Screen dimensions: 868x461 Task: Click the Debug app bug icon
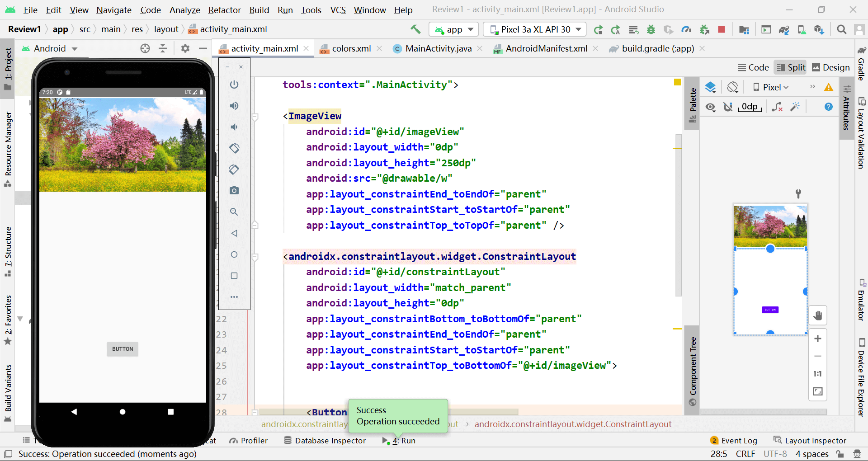(651, 29)
